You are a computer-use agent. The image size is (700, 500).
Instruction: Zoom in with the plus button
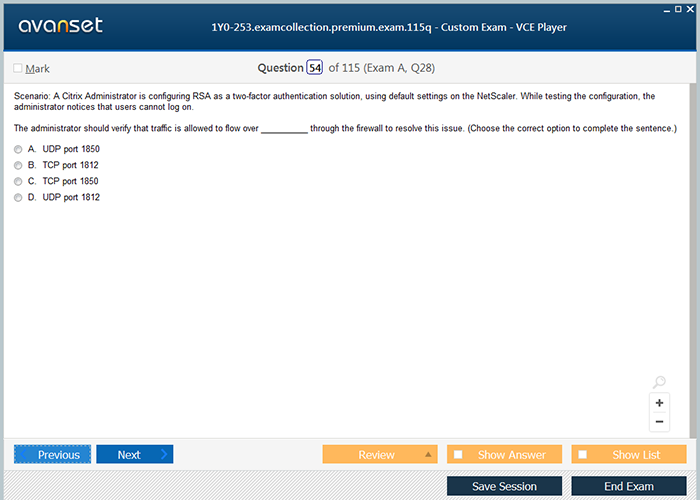click(659, 403)
